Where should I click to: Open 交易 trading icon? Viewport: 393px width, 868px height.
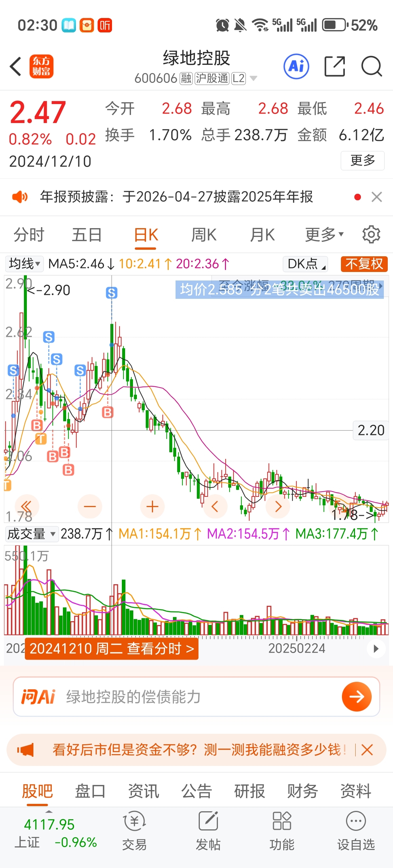click(135, 831)
